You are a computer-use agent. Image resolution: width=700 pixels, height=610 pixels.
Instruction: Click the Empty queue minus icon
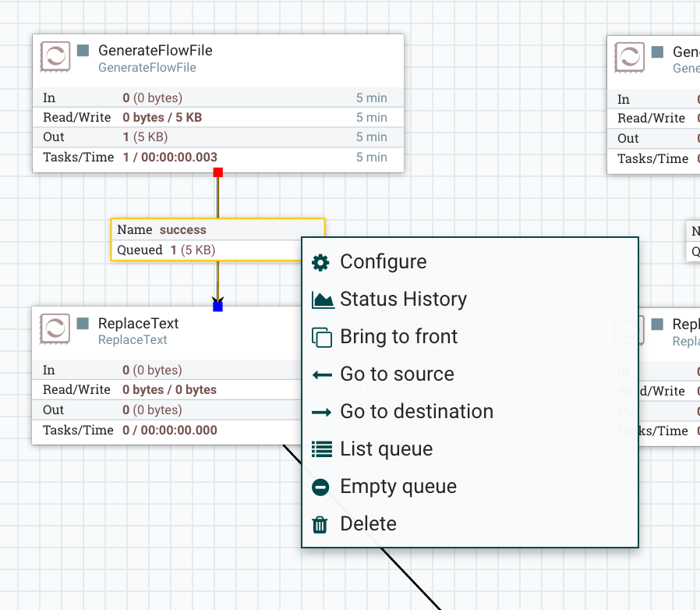320,487
